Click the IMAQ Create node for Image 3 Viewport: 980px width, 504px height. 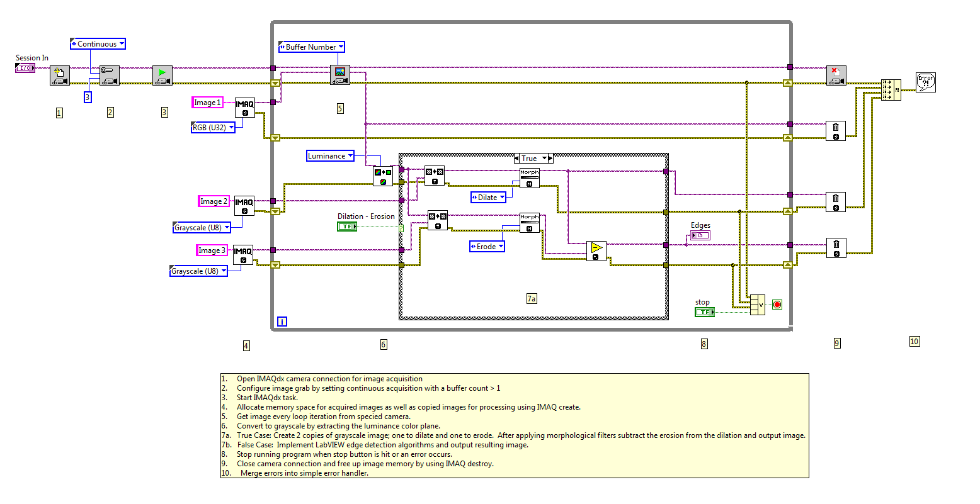(x=243, y=255)
